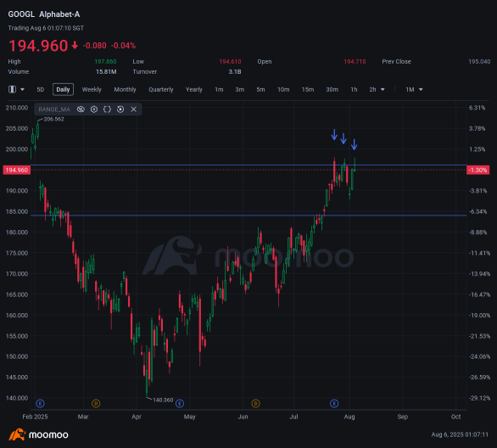Click the Turnover value 3.1B
The image size is (497, 448).
point(235,71)
